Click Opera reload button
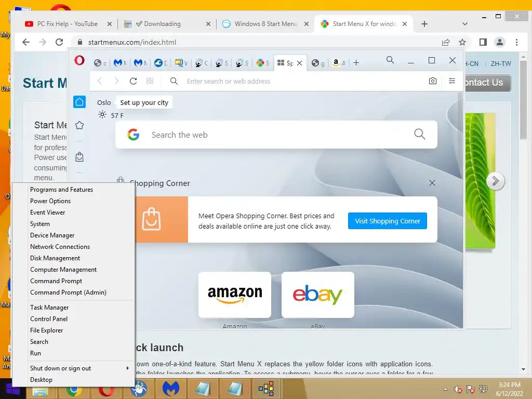The height and width of the screenshot is (399, 532). pyautogui.click(x=133, y=81)
